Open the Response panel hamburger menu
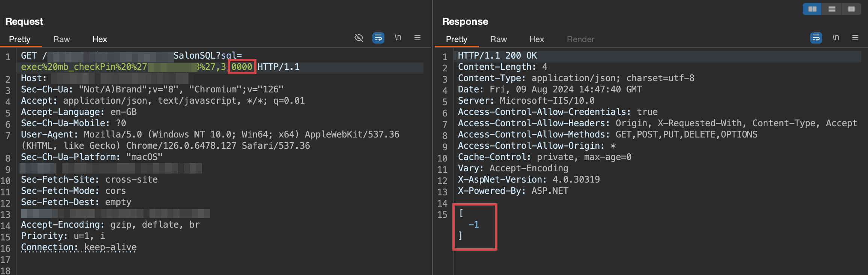Viewport: 868px width, 275px height. pos(855,38)
